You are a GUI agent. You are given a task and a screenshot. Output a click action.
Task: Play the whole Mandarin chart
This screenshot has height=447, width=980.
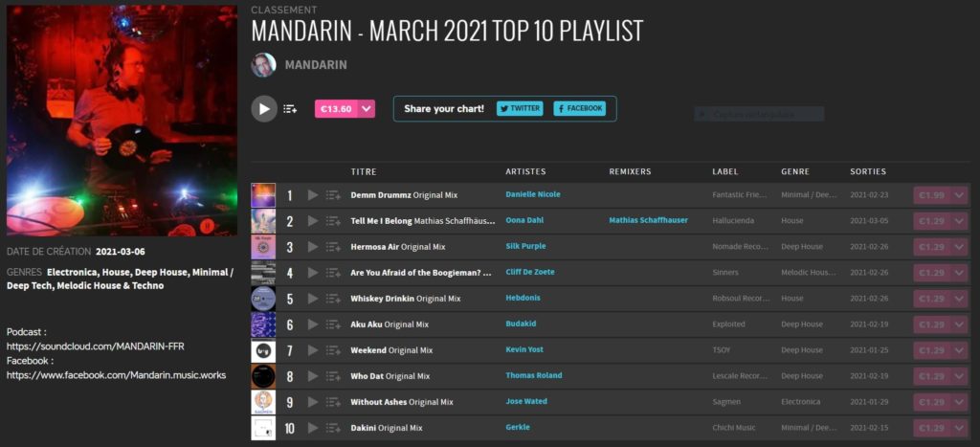[x=264, y=109]
